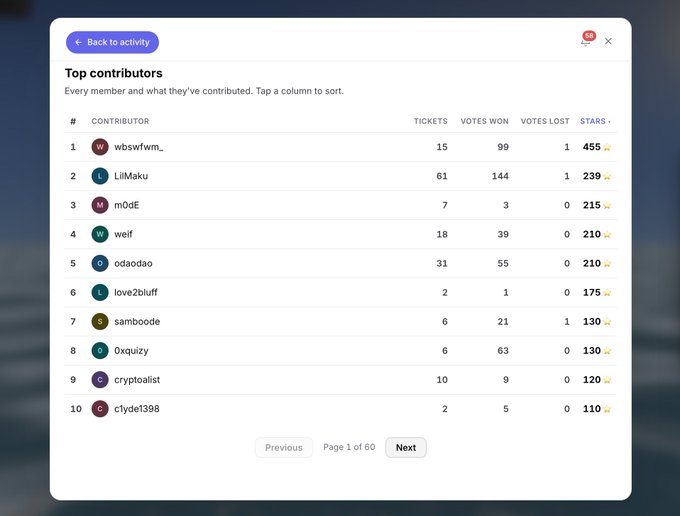Viewport: 680px width, 516px height.
Task: Click weif's 18 tickets value
Action: pos(442,234)
